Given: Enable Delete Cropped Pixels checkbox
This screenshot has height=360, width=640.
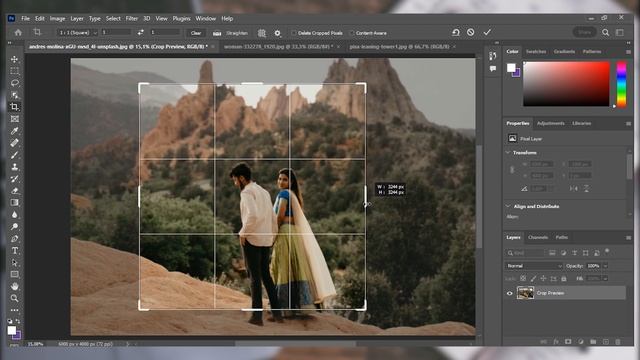Looking at the screenshot, I should coord(294,33).
